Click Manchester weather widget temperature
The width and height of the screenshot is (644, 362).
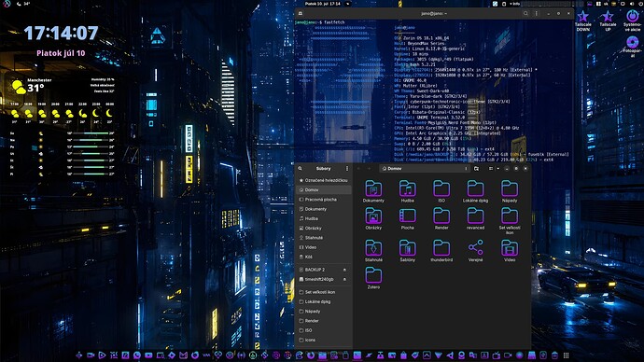click(35, 88)
